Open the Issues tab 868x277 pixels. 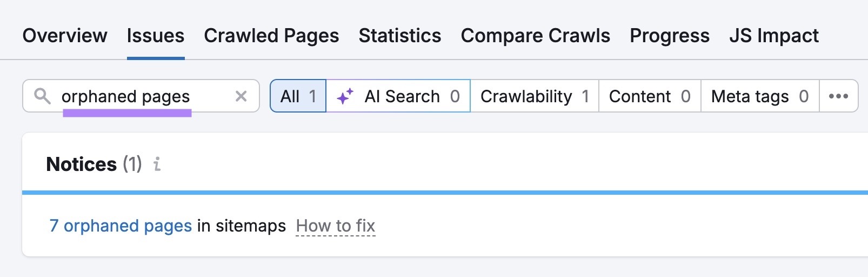156,36
